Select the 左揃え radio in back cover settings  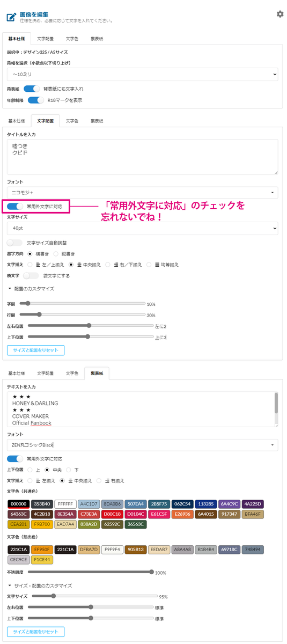click(30, 480)
